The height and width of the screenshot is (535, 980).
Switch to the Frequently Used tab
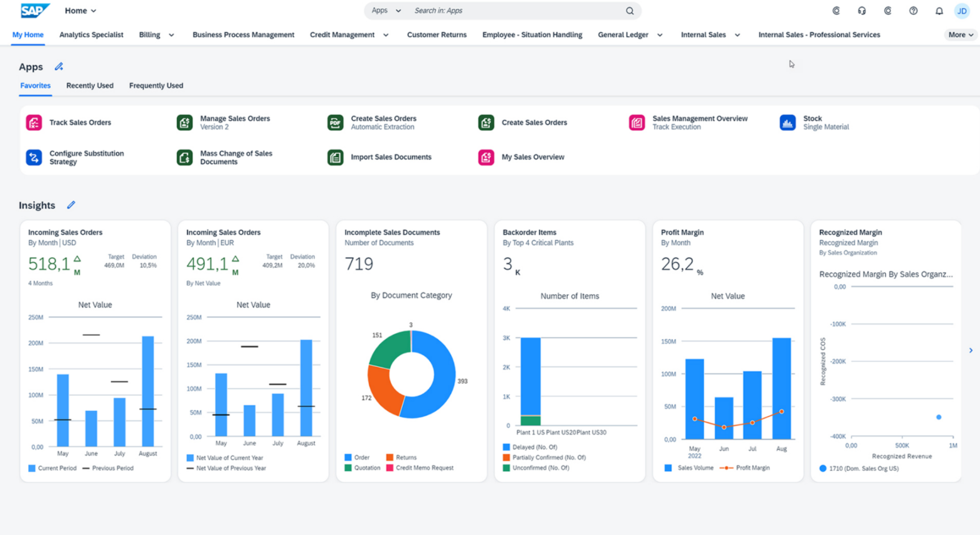[x=156, y=85]
